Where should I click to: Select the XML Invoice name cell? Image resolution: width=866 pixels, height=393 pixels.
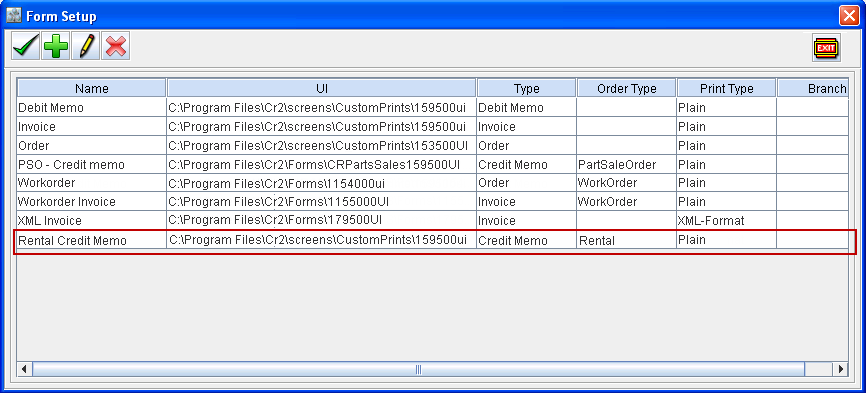(x=92, y=220)
